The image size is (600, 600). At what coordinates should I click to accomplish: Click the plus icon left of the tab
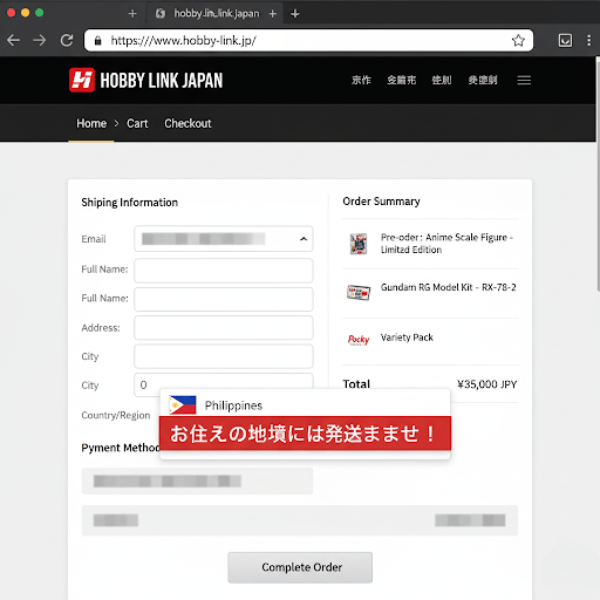(x=132, y=14)
